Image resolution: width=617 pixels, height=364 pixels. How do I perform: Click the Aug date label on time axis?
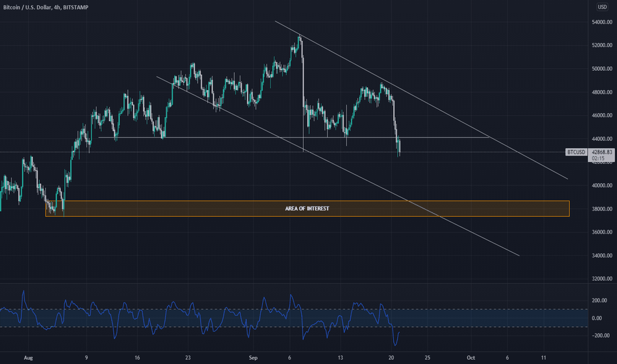click(28, 357)
